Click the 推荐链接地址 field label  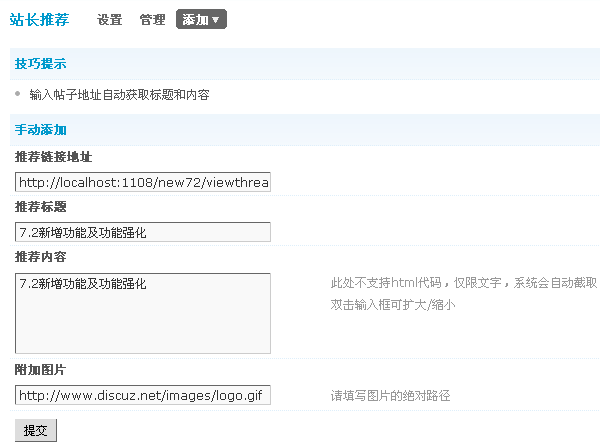53,157
